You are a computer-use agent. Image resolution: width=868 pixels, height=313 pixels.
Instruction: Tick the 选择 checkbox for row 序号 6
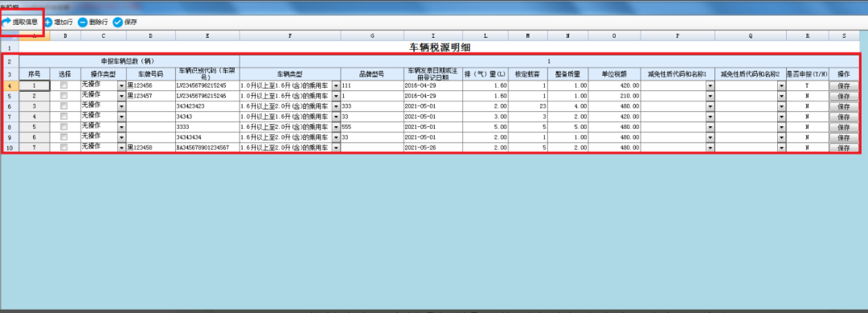[x=64, y=138]
